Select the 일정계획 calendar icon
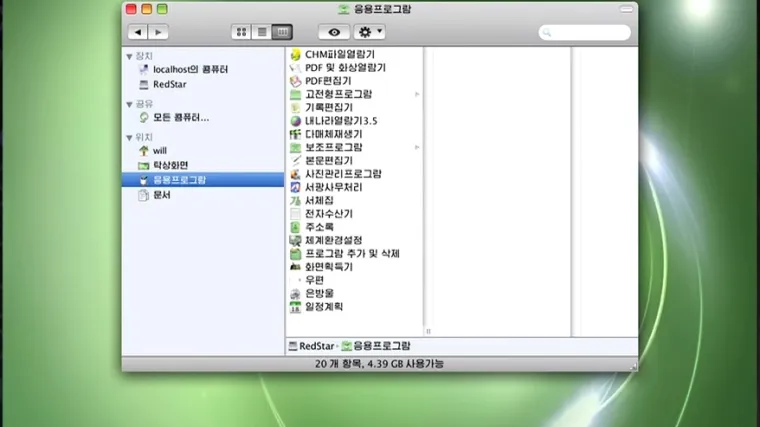The height and width of the screenshot is (427, 760). point(295,307)
